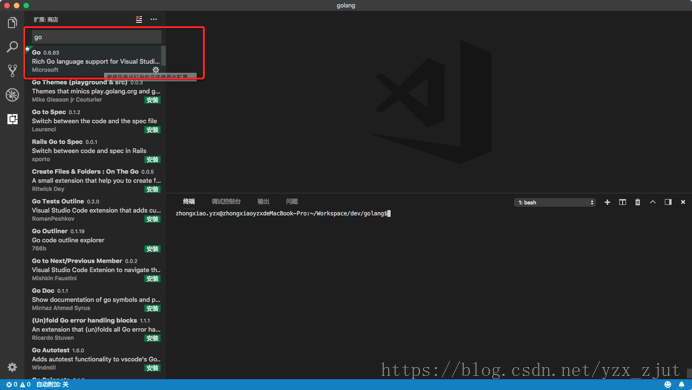Switch to the 调试控制台 debug console tab
The width and height of the screenshot is (692, 390).
pyautogui.click(x=226, y=202)
